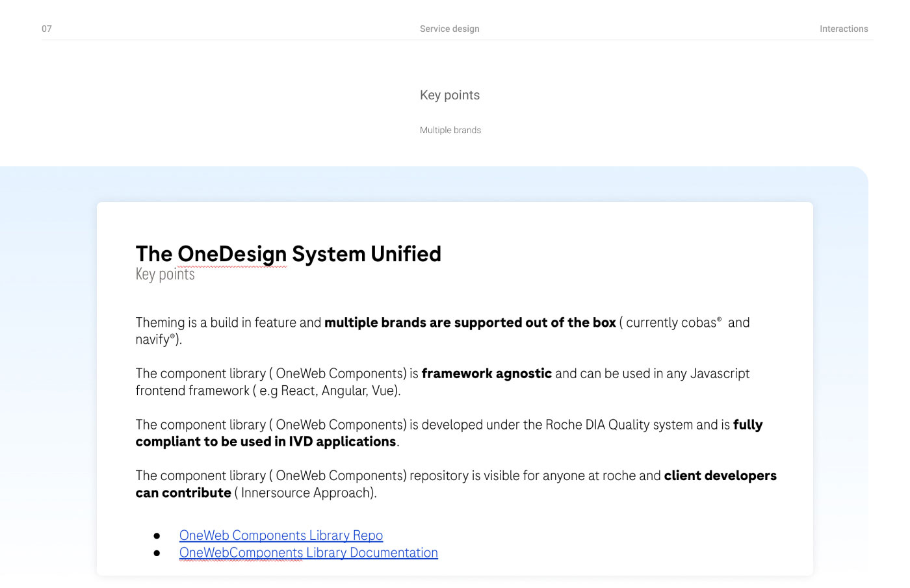Click the bold 'framework agnostic' text

click(x=487, y=374)
